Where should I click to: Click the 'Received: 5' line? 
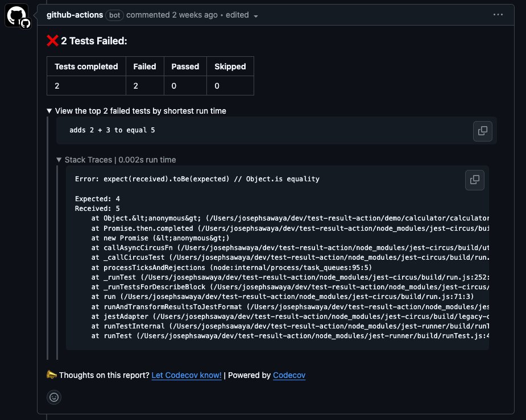[97, 209]
